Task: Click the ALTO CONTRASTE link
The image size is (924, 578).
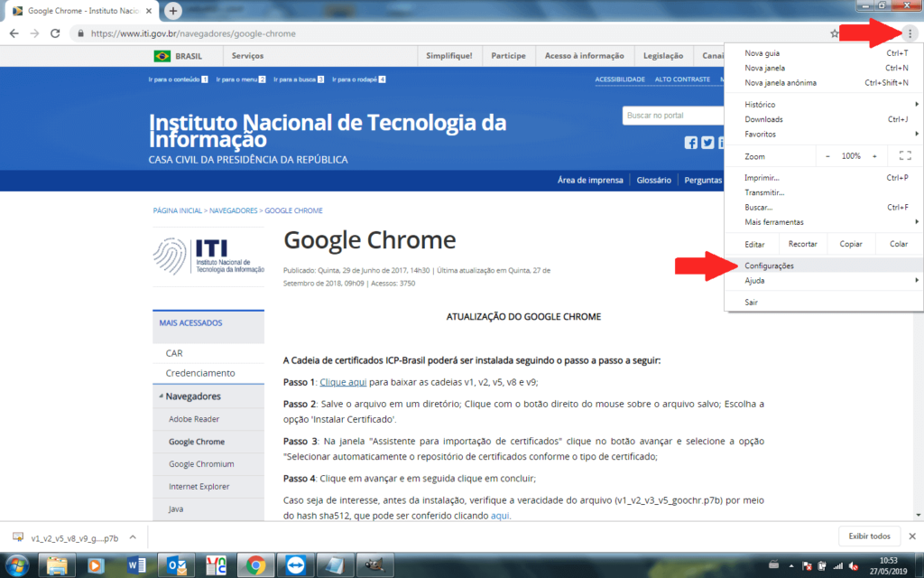Action: 682,79
